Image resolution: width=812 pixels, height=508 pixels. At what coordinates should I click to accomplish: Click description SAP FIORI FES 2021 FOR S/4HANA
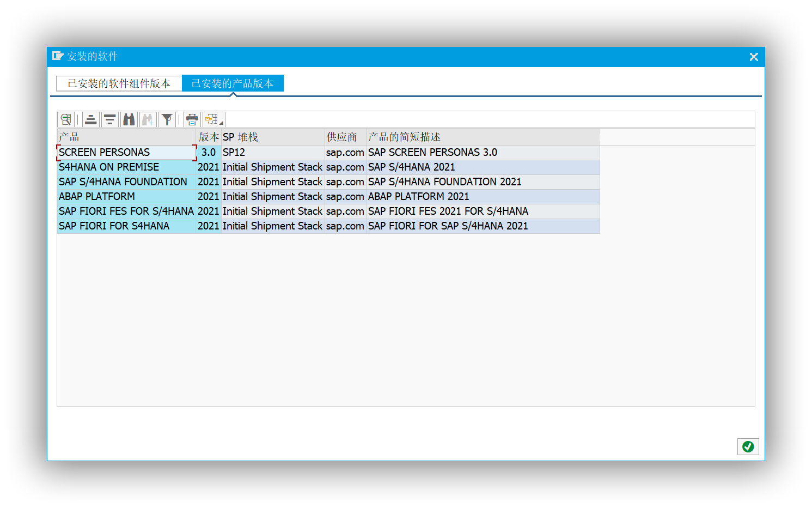click(x=483, y=211)
